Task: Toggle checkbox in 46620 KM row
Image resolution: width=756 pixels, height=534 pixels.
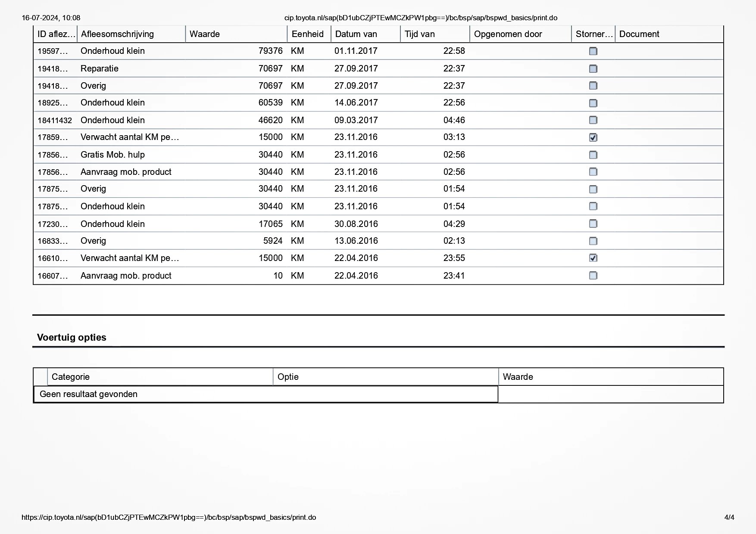Action: point(593,120)
